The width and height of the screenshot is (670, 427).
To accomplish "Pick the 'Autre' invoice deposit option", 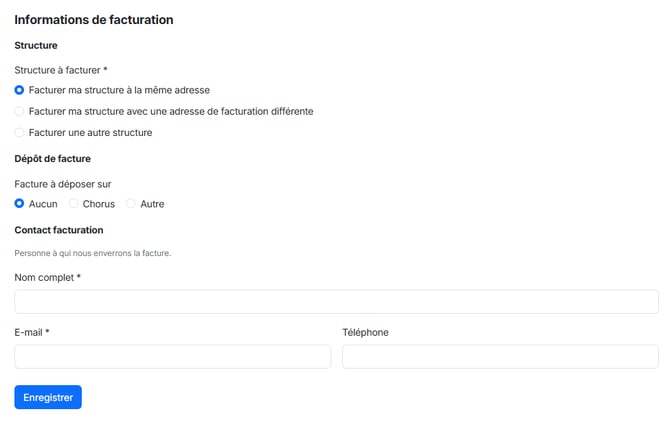I will (130, 204).
